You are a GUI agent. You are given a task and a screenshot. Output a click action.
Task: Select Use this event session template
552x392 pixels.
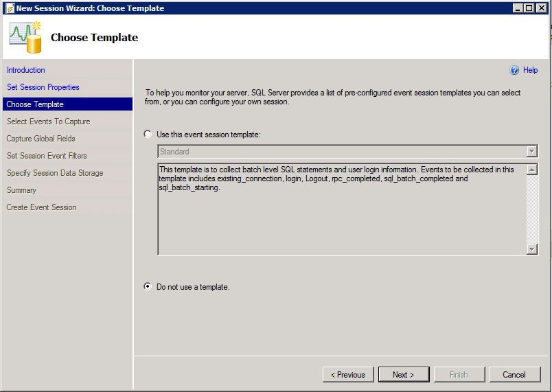(148, 134)
